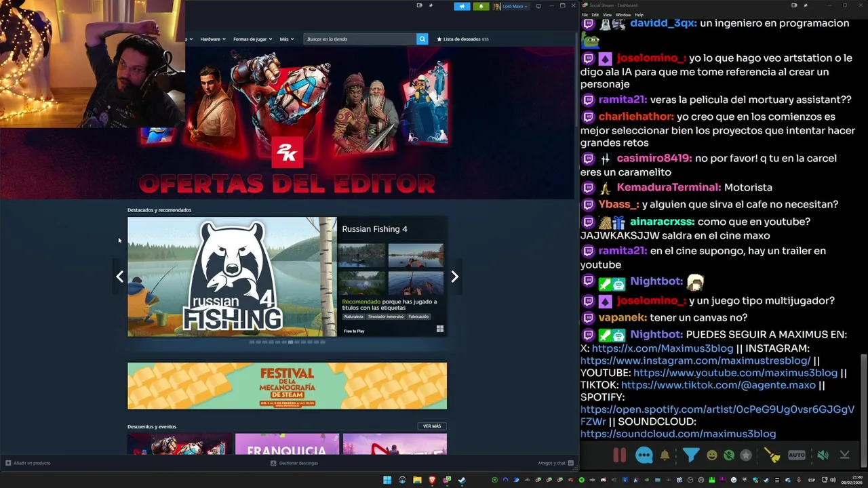Toggle the grey star featured icon
This screenshot has width=868, height=488.
pos(746,455)
